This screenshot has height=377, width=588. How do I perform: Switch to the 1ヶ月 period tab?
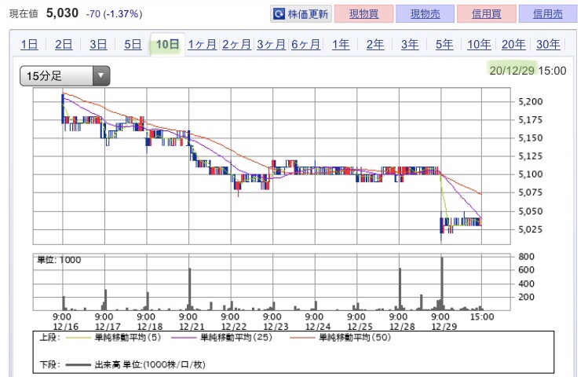tap(202, 45)
